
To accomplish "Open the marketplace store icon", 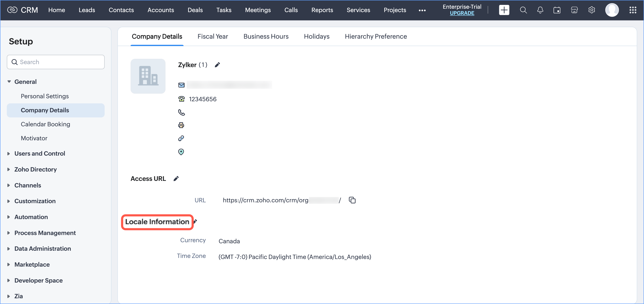I will pyautogui.click(x=574, y=10).
